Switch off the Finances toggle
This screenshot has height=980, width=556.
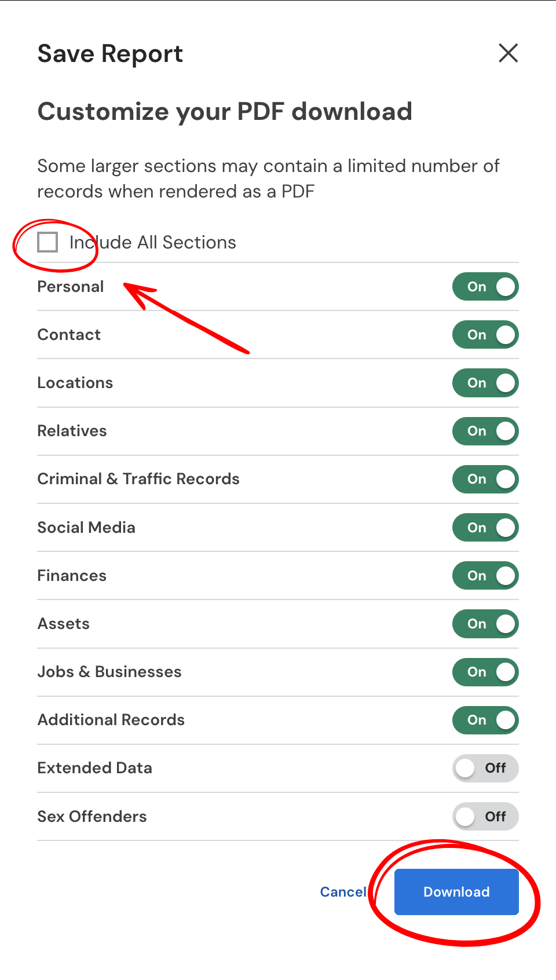click(485, 576)
